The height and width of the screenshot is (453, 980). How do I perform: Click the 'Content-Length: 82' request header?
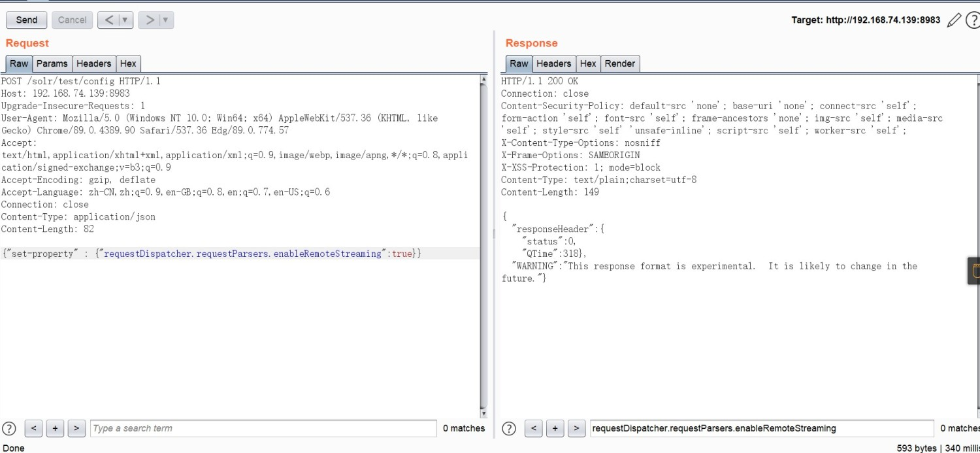(49, 229)
